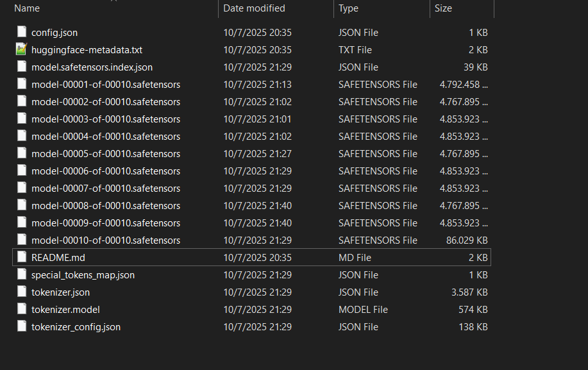Image resolution: width=588 pixels, height=370 pixels.
Task: Select file name model-00003-of-00010.safetensors
Action: [x=106, y=119]
